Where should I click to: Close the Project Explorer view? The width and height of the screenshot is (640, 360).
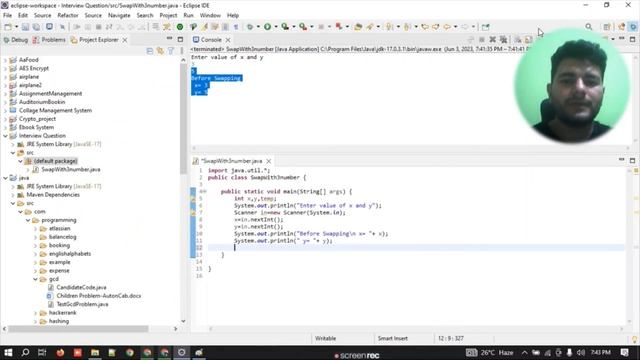pos(125,40)
